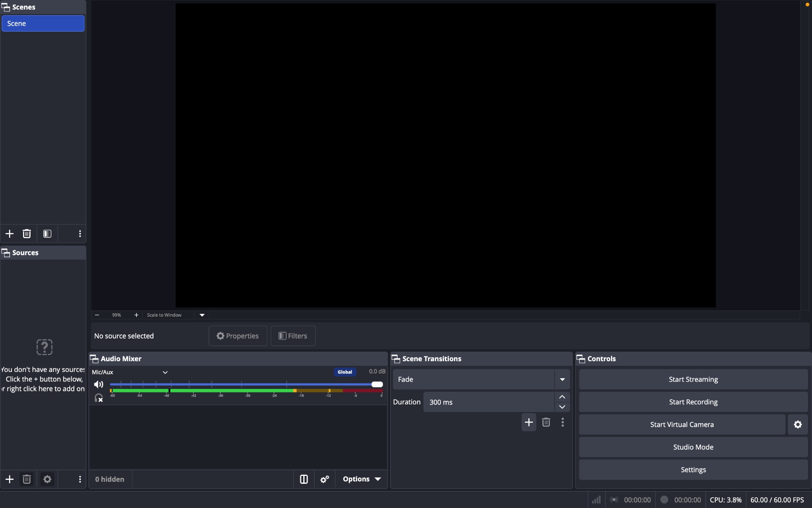The width and height of the screenshot is (812, 508).
Task: Click Duration 300 ms input field
Action: pyautogui.click(x=488, y=402)
